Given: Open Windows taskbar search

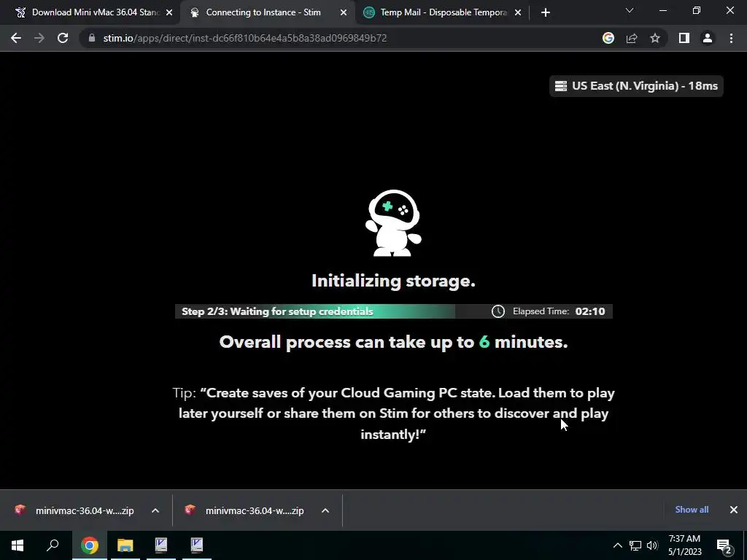Looking at the screenshot, I should [53, 545].
